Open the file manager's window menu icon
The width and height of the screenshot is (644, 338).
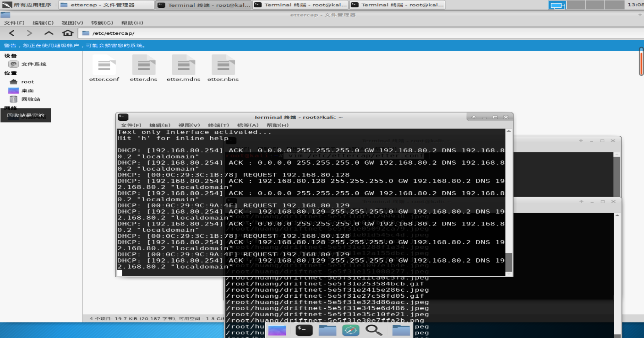[5, 15]
